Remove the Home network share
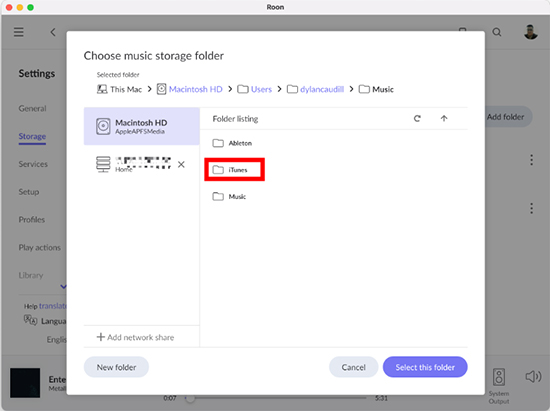Screen dimensions: 550x411 181,164
